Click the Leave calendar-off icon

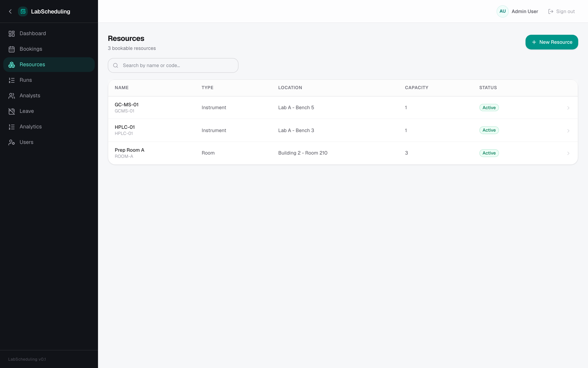point(12,111)
